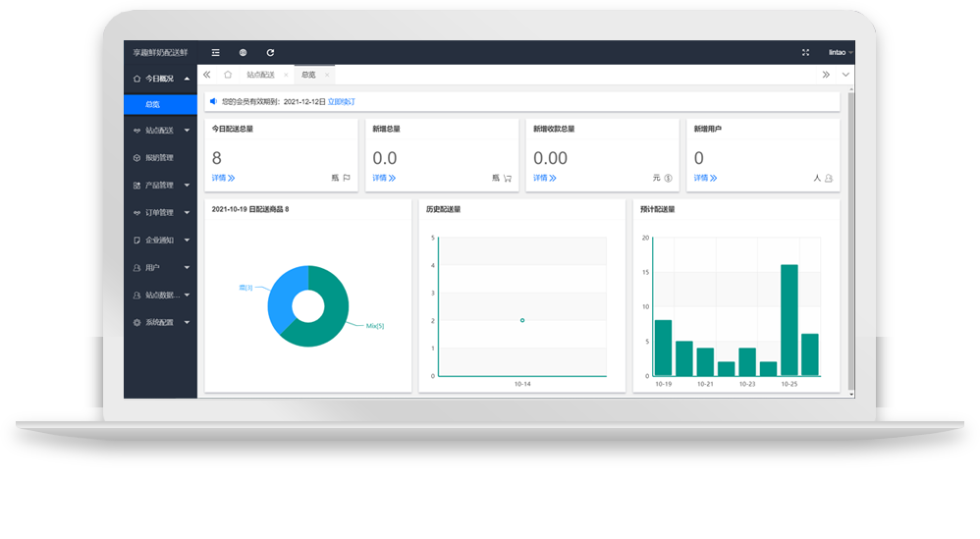Viewport: 980px width, 539px height.
Task: Click the globe icon in top bar
Action: tap(243, 53)
